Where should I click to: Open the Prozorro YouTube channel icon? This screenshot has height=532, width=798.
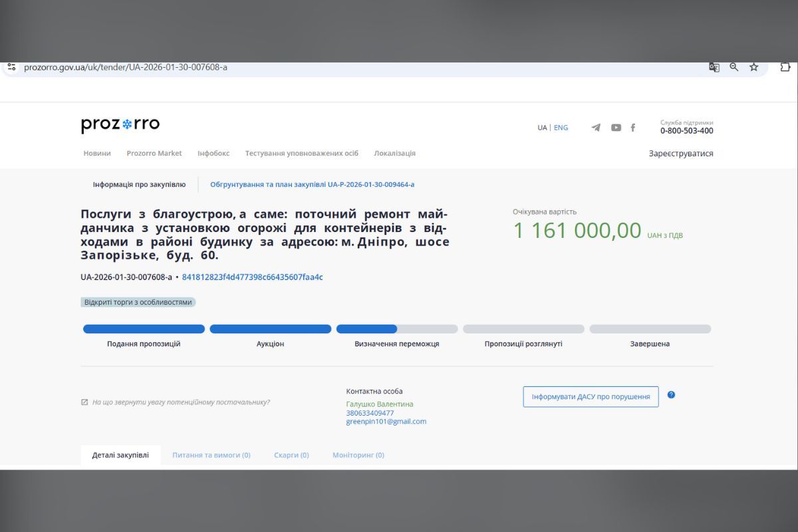(615, 127)
